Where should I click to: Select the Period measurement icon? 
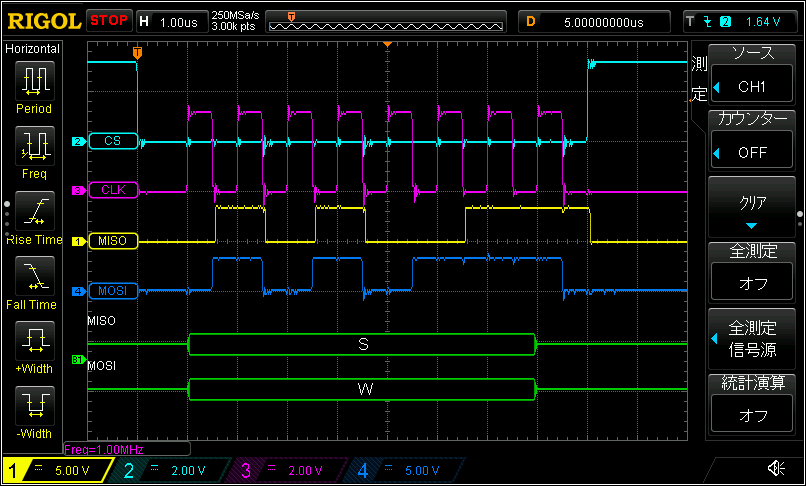click(x=34, y=81)
